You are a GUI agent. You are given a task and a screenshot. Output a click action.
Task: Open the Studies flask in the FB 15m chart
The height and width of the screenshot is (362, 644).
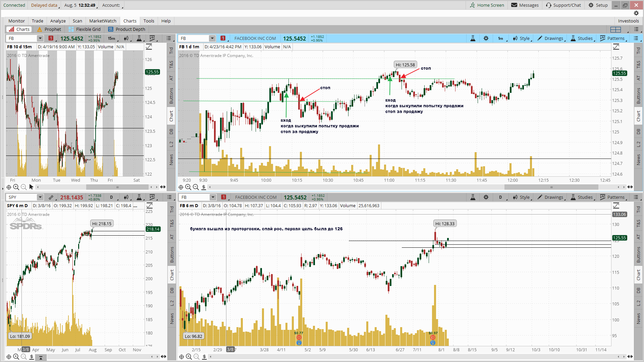click(139, 38)
